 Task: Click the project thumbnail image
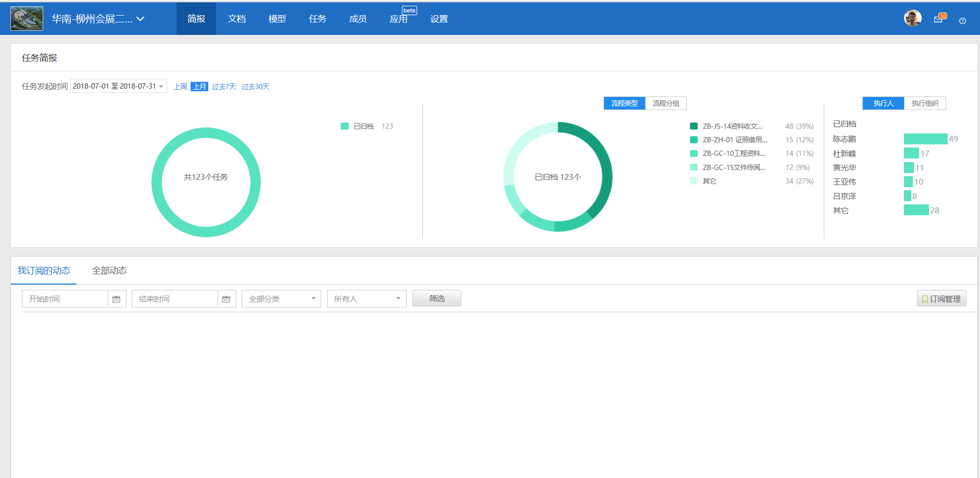point(27,19)
